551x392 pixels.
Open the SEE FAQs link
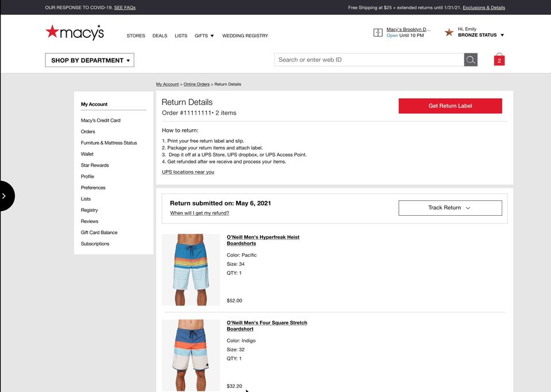[x=125, y=7]
